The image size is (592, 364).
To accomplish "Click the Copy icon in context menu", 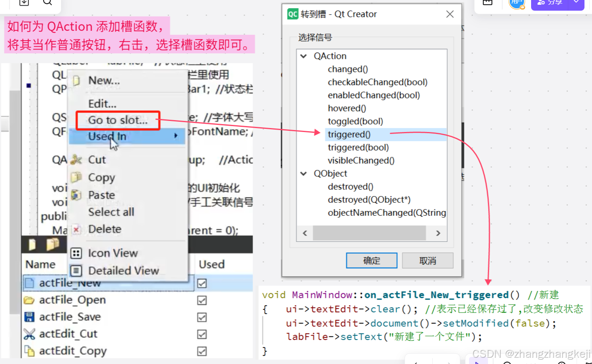I will [x=76, y=177].
